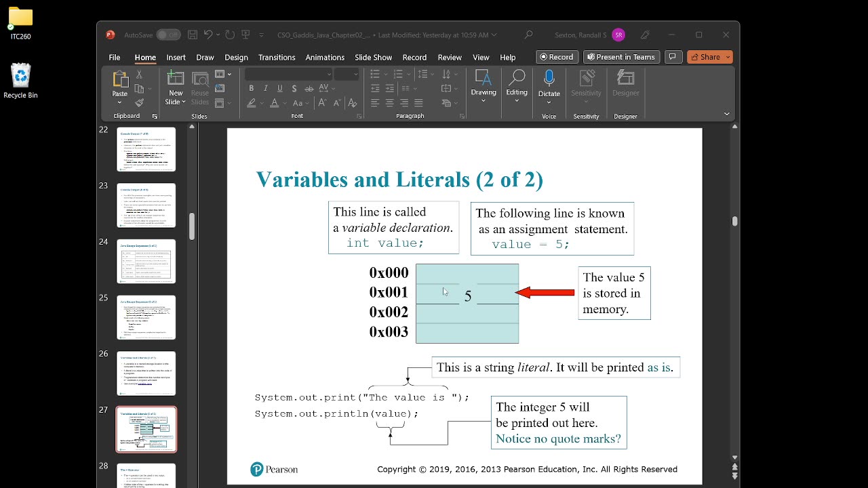Screen dimensions: 868x488
Task: Save the presentation
Action: click(193, 35)
